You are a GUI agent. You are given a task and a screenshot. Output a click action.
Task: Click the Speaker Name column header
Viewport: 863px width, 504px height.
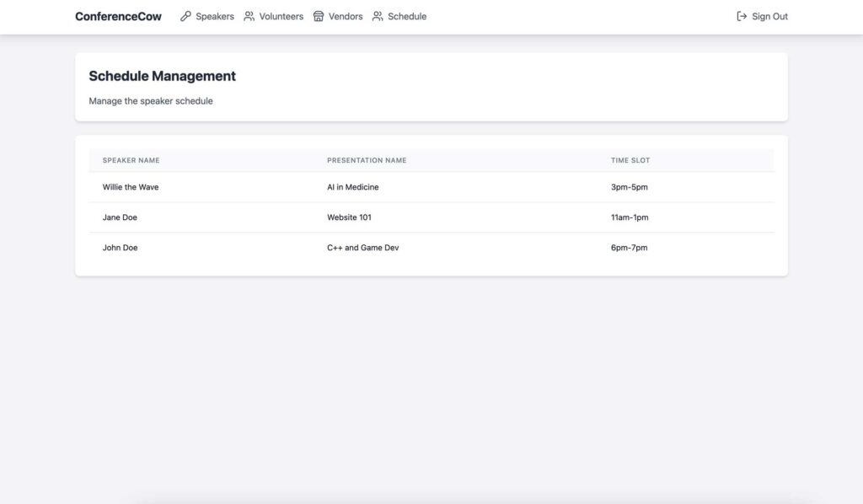point(131,160)
